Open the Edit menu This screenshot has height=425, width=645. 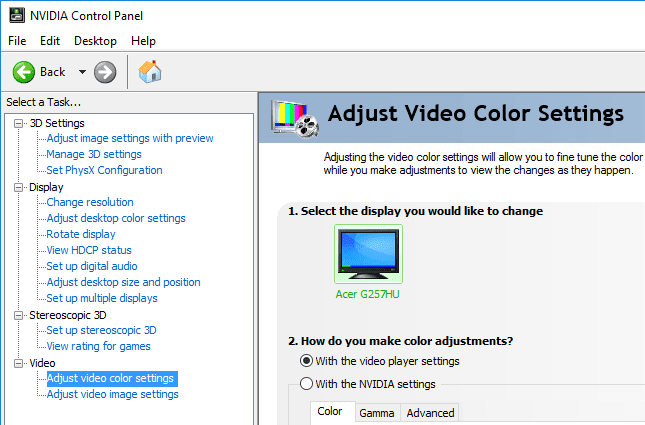(50, 41)
